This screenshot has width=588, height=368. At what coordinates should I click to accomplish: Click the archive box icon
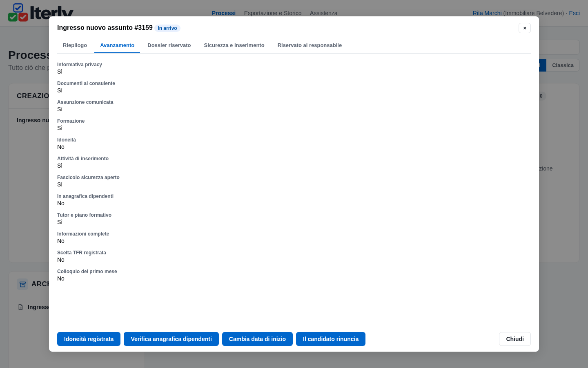point(22,284)
